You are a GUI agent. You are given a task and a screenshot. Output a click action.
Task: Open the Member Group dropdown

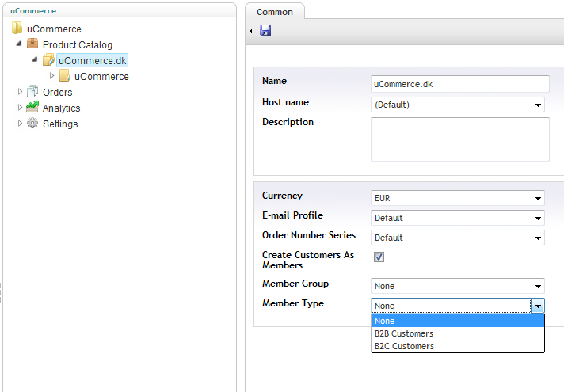pyautogui.click(x=458, y=286)
